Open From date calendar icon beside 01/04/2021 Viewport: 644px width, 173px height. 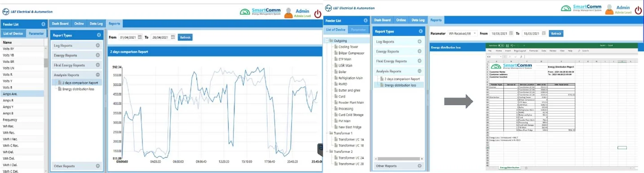coord(140,37)
